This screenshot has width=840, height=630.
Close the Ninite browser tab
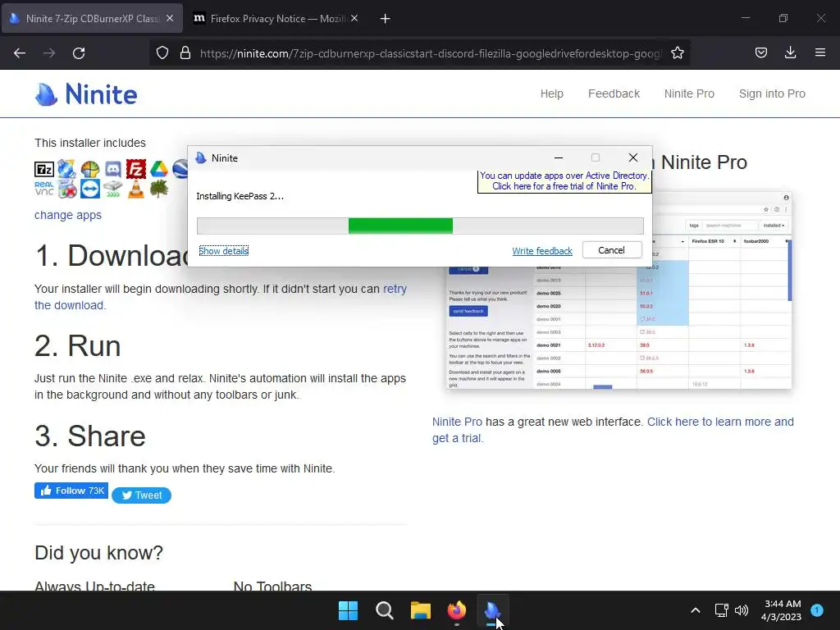click(170, 18)
